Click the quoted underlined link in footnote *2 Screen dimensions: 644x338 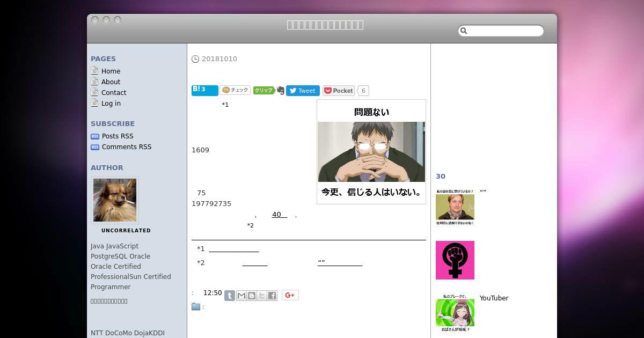[x=340, y=262]
